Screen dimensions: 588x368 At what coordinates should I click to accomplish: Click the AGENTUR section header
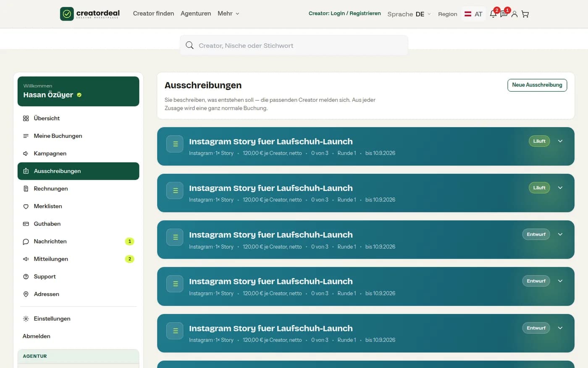pos(79,356)
